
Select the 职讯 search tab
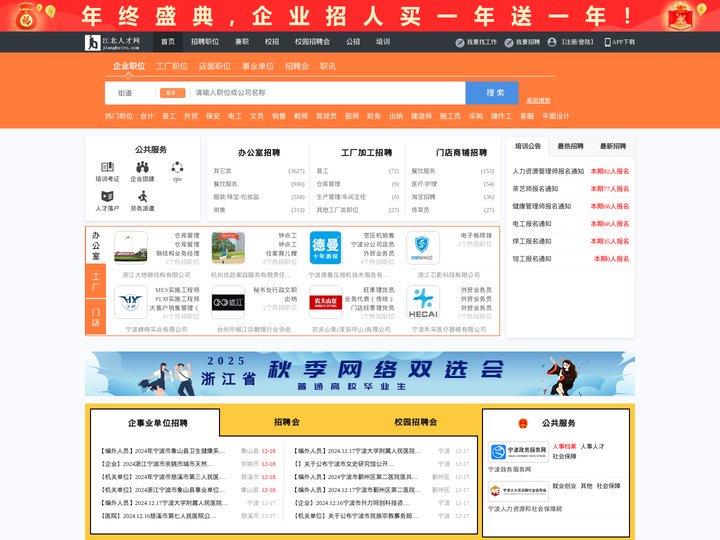click(x=328, y=67)
